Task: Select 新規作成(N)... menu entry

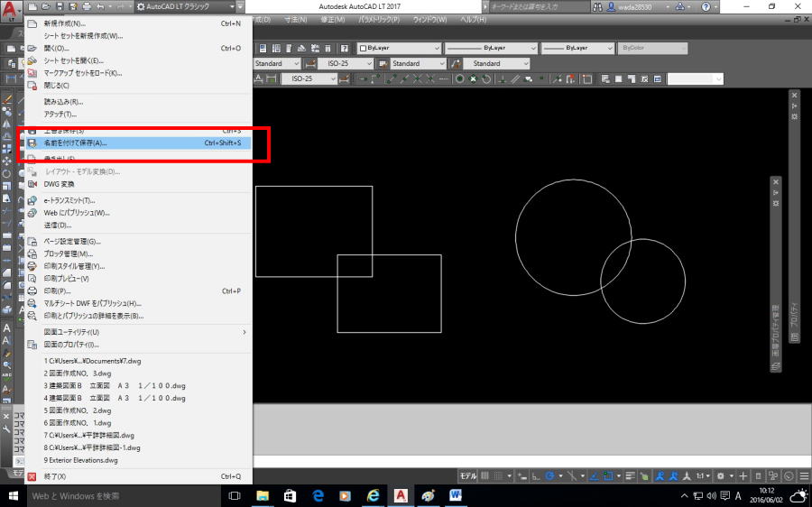Action: coord(139,23)
